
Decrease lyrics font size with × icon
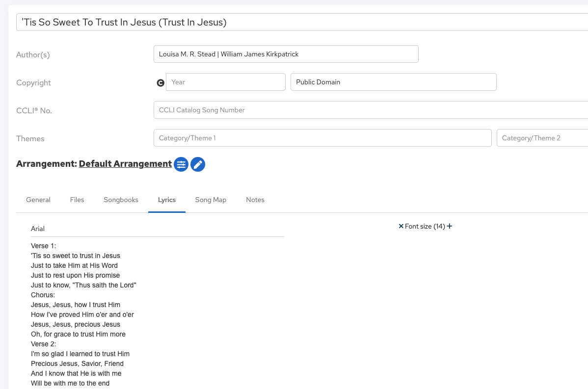[x=401, y=226]
